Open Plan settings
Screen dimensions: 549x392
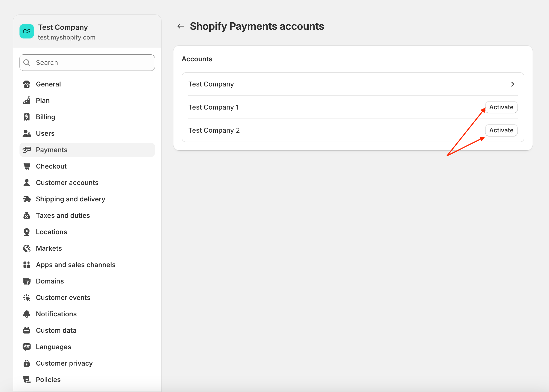pyautogui.click(x=87, y=101)
